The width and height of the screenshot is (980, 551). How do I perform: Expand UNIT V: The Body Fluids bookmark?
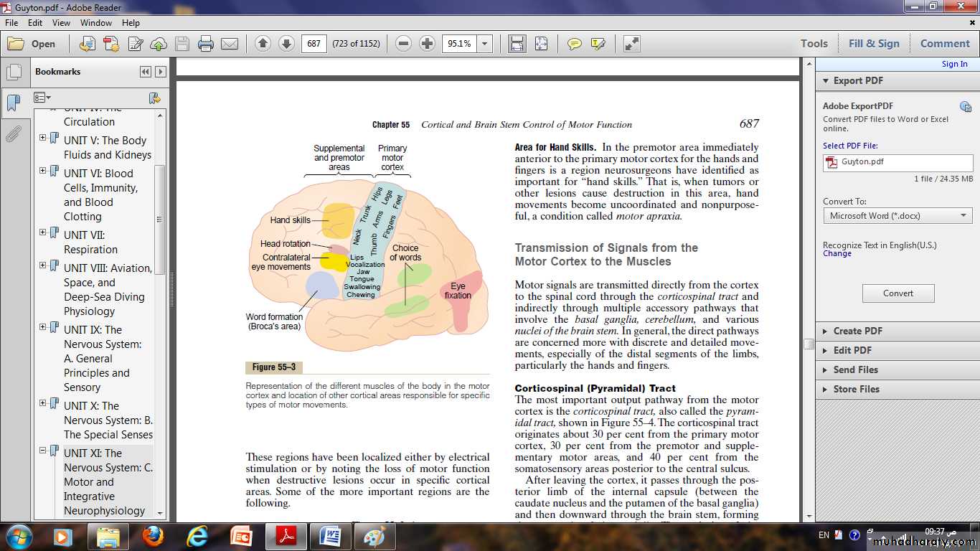click(43, 138)
